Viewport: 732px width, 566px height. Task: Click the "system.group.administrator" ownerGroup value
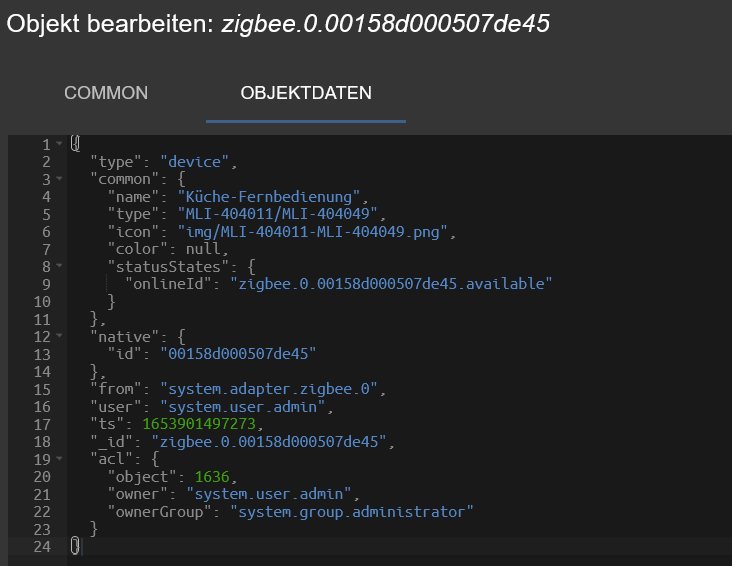[x=352, y=512]
